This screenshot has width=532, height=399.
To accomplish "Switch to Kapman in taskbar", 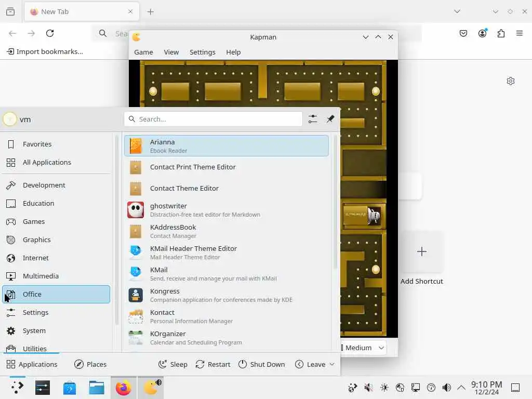I will click(x=151, y=388).
